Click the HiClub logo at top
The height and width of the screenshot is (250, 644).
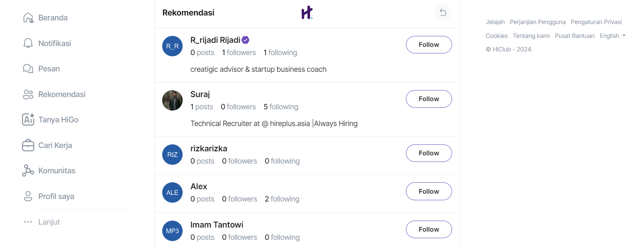[307, 13]
